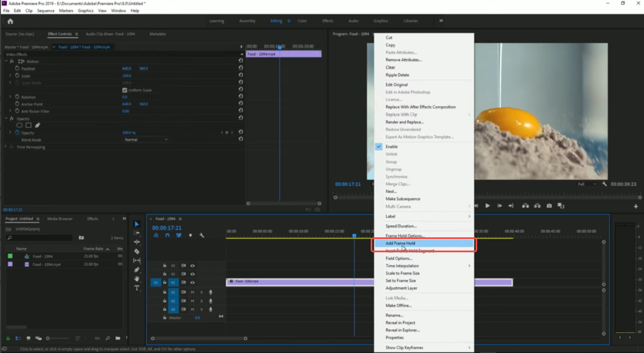Click the Export Frame camera icon
The width and height of the screenshot is (644, 353).
(x=549, y=205)
